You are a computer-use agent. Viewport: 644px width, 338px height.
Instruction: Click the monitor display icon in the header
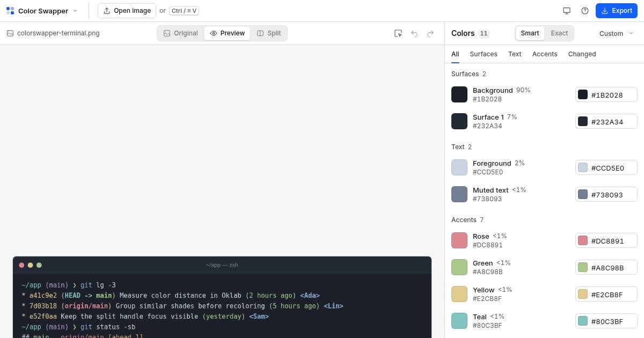(x=567, y=11)
